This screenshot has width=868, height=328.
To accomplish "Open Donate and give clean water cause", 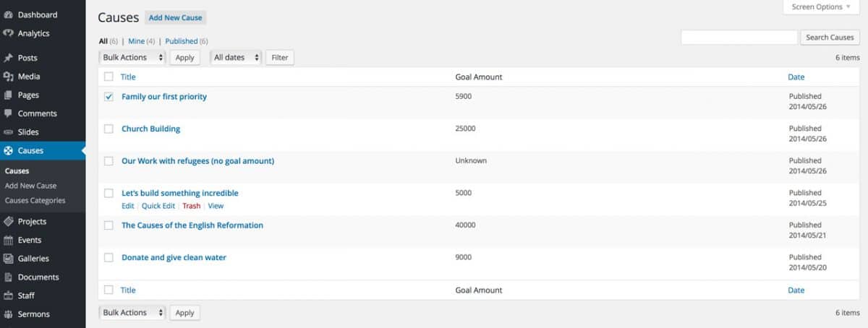I will [x=174, y=257].
